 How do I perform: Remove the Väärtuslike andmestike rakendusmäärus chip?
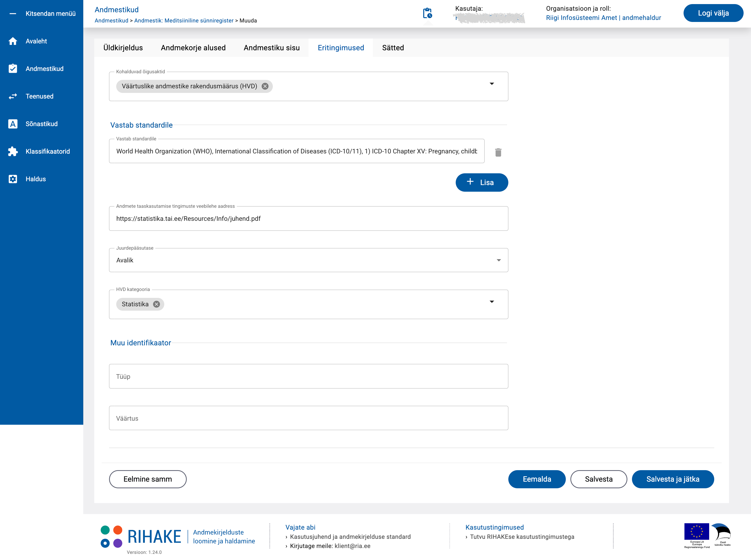[265, 86]
